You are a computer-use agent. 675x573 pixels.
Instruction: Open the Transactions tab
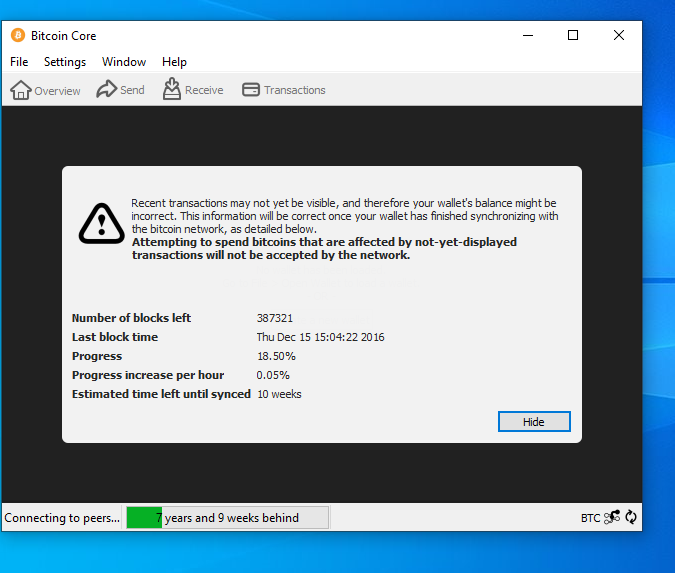coord(284,90)
